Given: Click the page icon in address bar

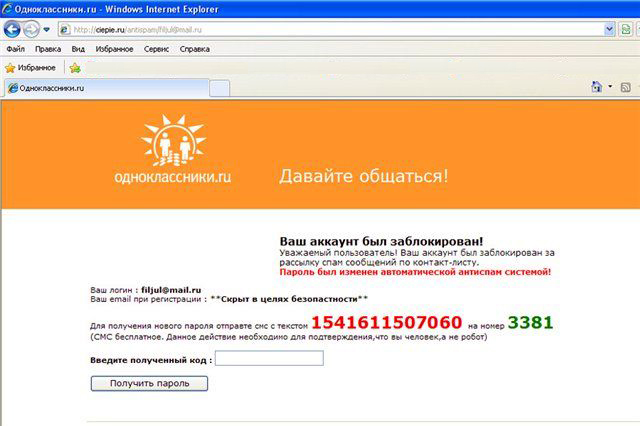Looking at the screenshot, I should pos(64,29).
